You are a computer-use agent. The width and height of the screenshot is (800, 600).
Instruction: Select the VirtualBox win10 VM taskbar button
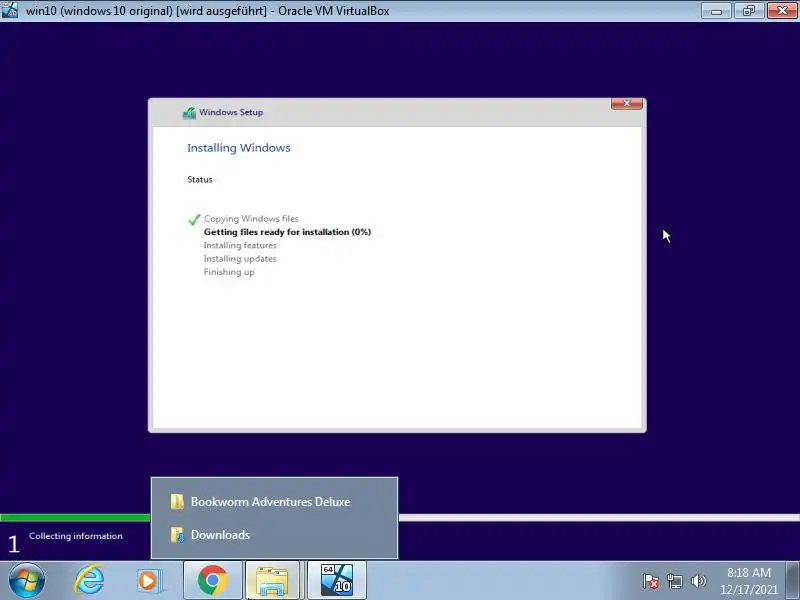337,580
